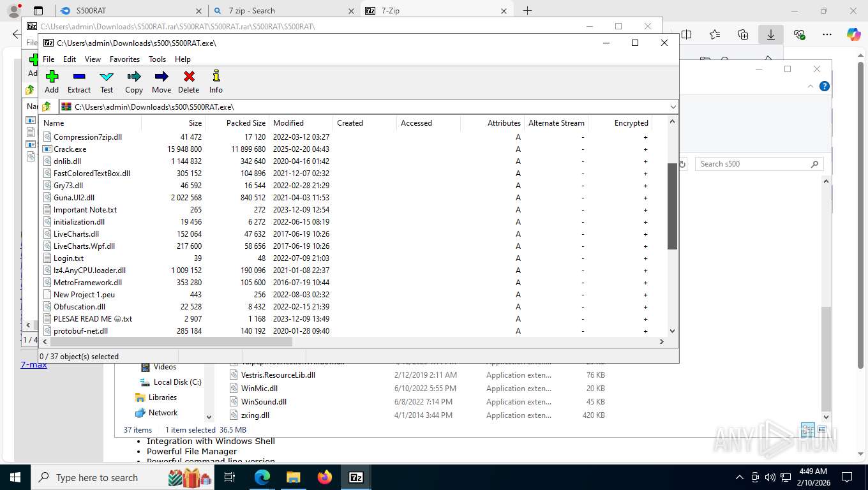
Task: Open Firefox from the taskbar
Action: 325,477
